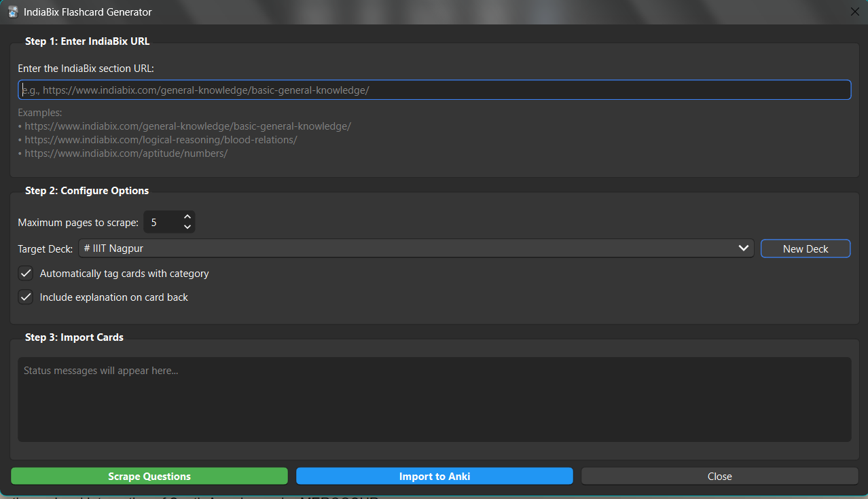Image resolution: width=868 pixels, height=499 pixels.
Task: Open the basic-general-knowledge example URL
Action: (x=188, y=126)
